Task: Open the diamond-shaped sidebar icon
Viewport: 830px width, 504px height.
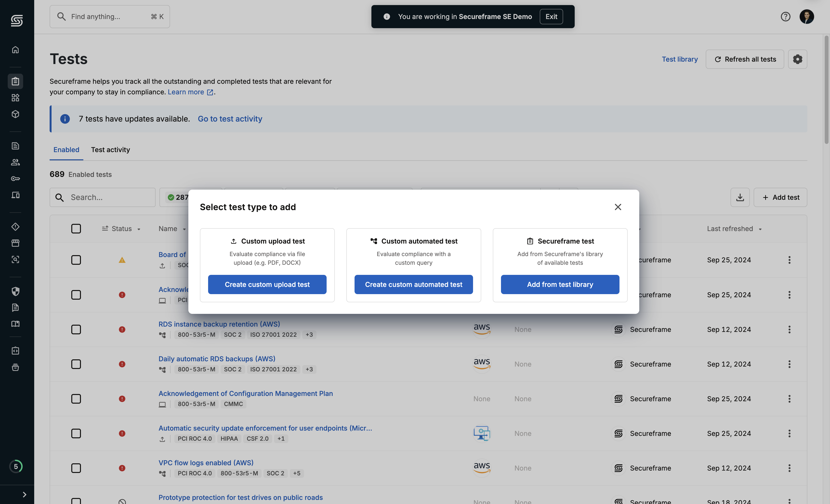Action: pos(15,226)
